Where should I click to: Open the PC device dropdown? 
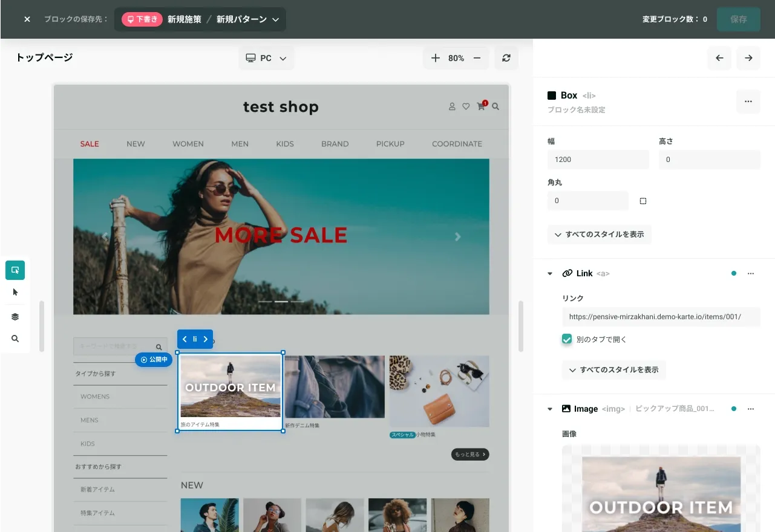pyautogui.click(x=266, y=58)
